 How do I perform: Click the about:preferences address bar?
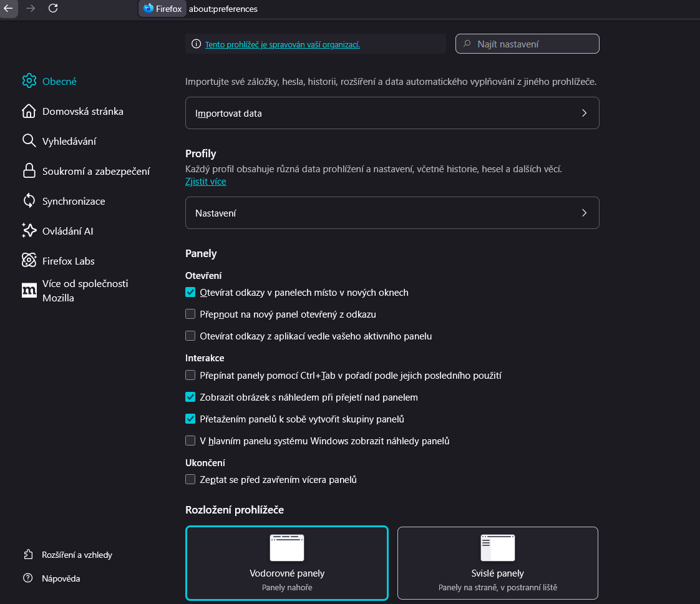click(x=223, y=9)
